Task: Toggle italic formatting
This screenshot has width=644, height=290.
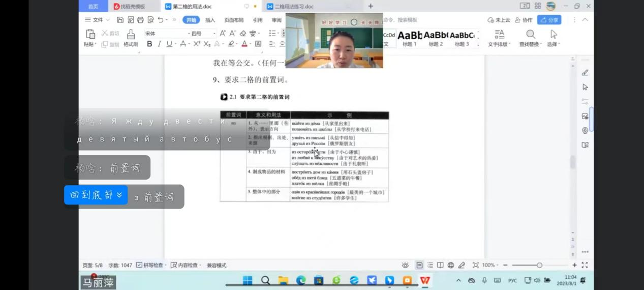Action: click(159, 44)
